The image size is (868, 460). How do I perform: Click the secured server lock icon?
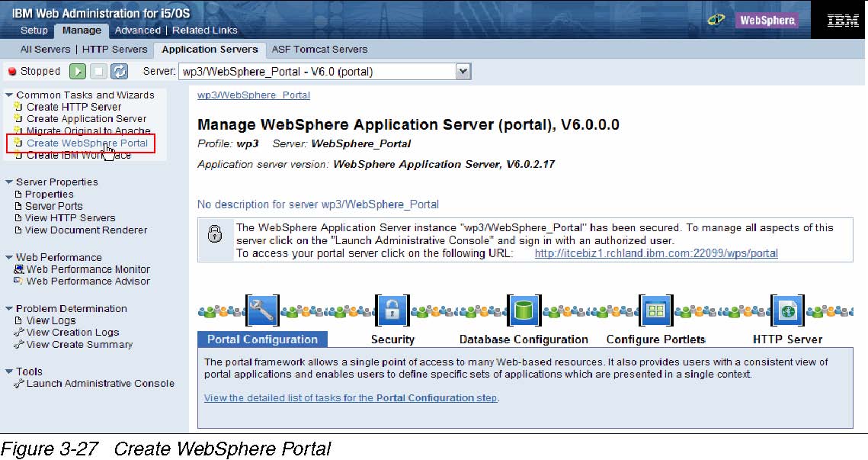(215, 233)
